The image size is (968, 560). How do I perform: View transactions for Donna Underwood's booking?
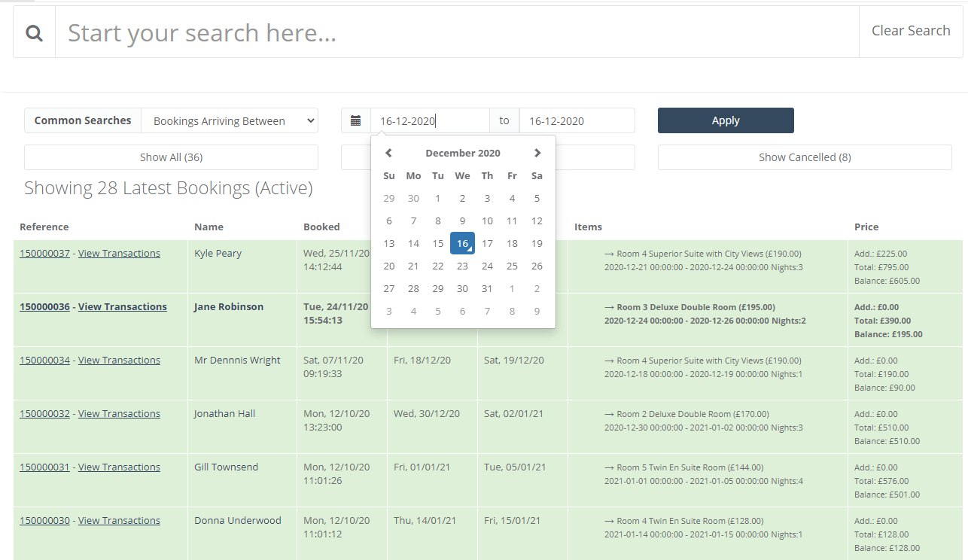[x=119, y=519]
